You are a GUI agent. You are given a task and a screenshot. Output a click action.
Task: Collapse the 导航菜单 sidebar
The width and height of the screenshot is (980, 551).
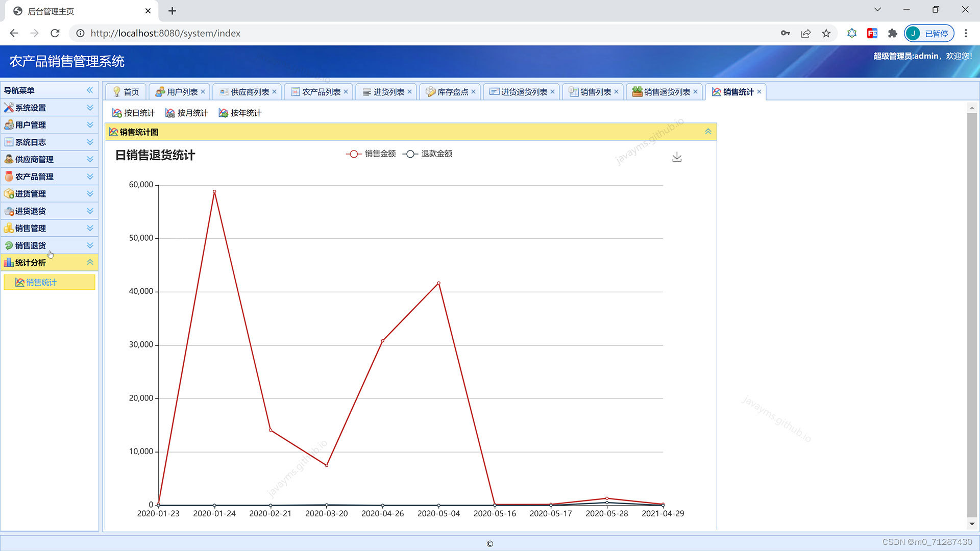[90, 90]
